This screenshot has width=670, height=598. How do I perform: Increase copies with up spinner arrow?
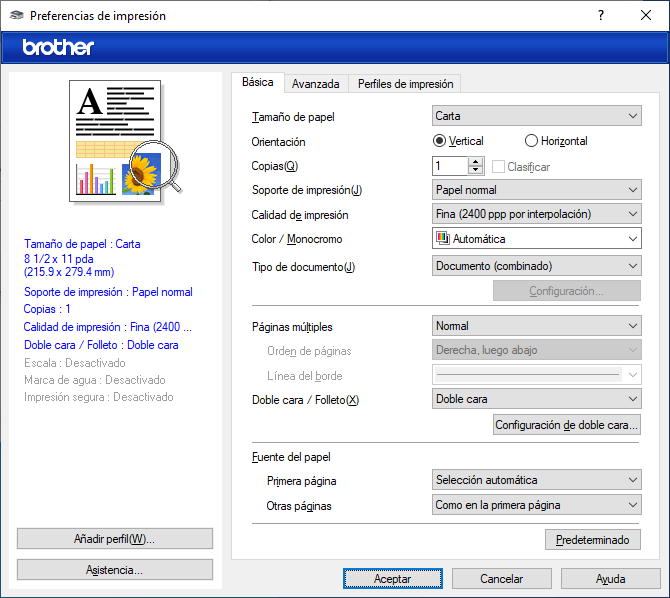tap(477, 162)
